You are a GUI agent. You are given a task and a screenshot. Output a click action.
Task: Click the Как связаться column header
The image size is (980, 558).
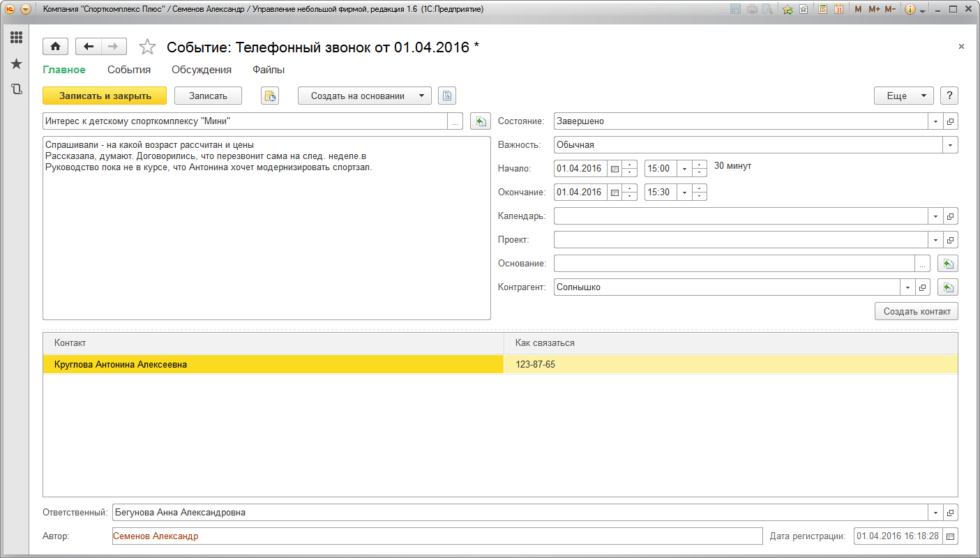pos(731,343)
